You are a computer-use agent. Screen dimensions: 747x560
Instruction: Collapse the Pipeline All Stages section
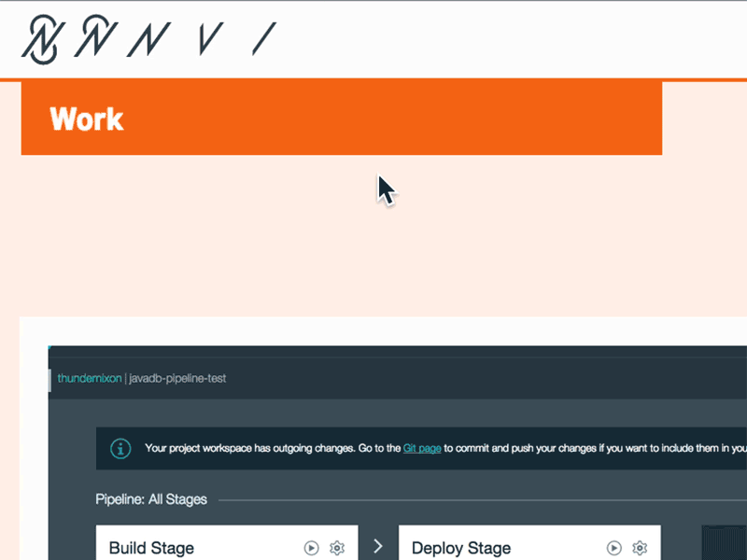[x=150, y=499]
